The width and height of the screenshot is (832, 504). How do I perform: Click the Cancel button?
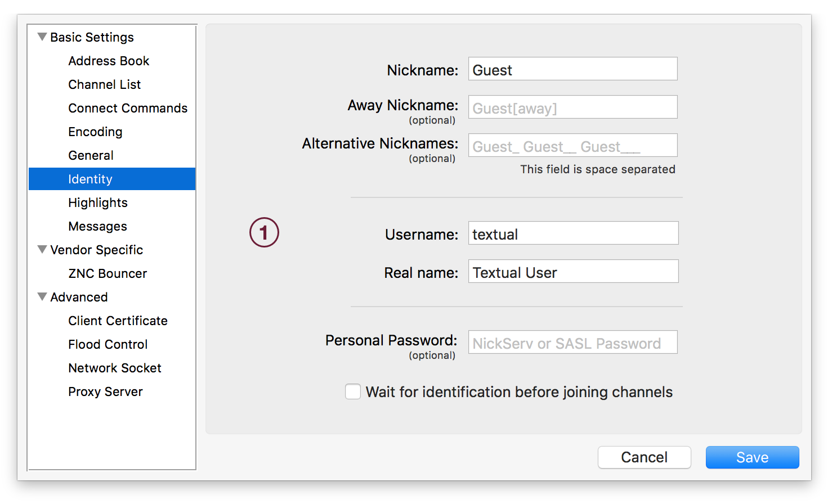645,457
